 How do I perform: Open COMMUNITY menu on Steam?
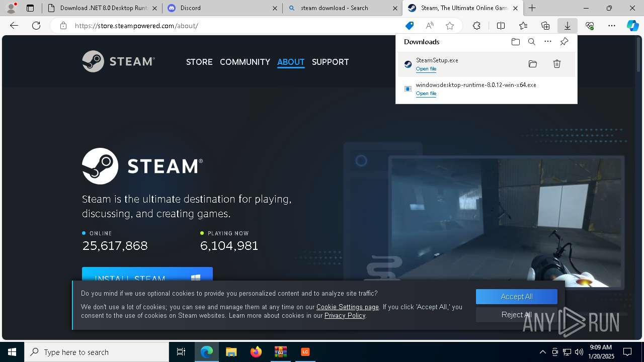(x=245, y=62)
